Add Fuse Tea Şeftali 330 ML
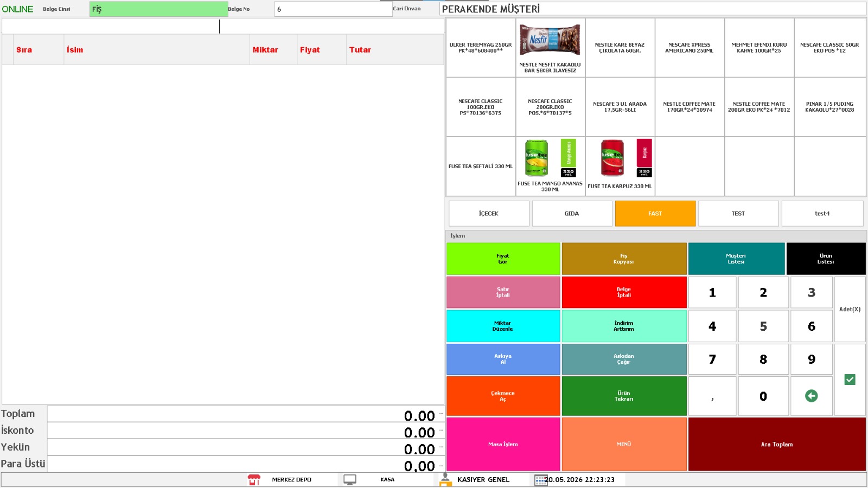 [x=481, y=166]
